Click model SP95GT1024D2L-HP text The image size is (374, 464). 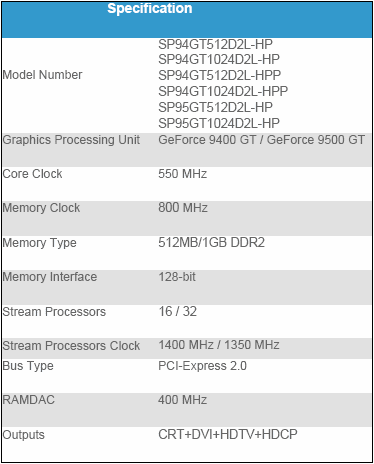(219, 123)
